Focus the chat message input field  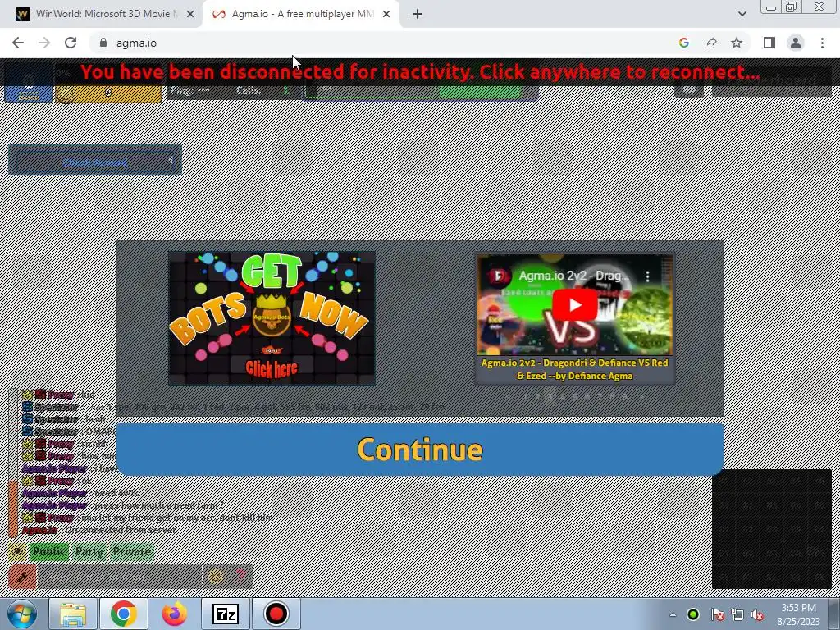click(120, 577)
